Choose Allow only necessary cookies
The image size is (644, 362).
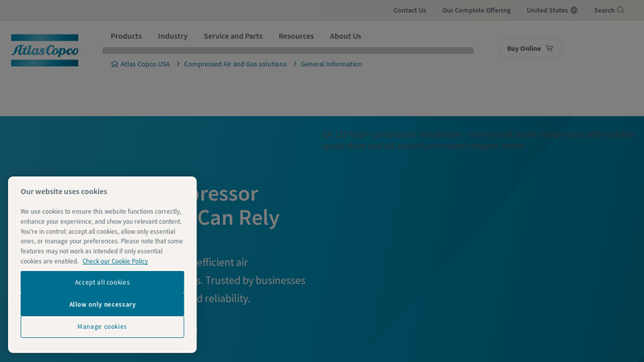(x=102, y=305)
